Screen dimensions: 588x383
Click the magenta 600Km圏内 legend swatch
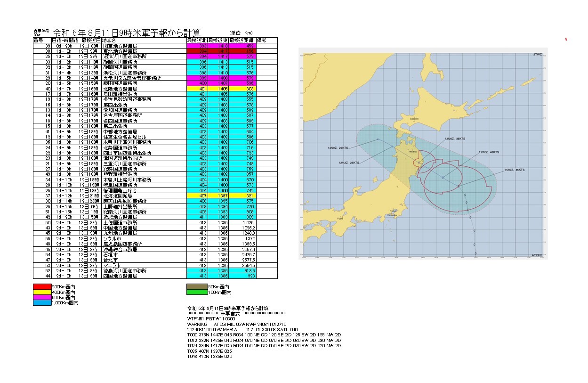click(42, 298)
